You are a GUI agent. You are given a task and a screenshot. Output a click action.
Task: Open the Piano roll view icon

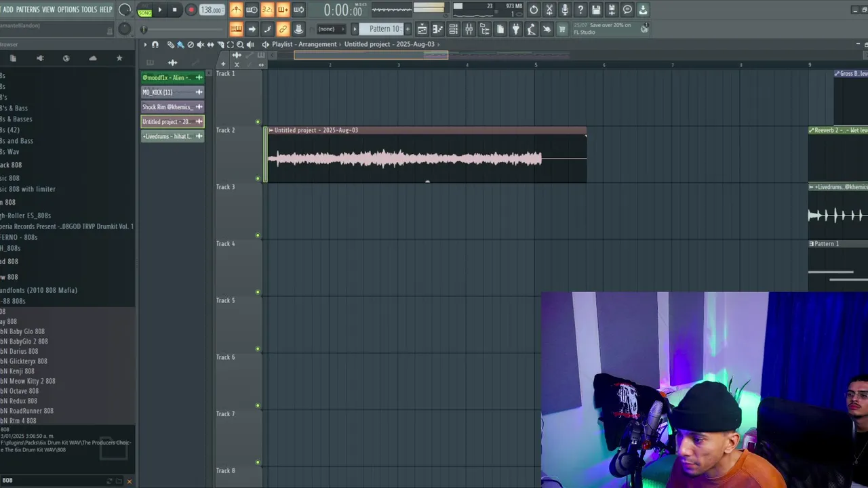[437, 29]
